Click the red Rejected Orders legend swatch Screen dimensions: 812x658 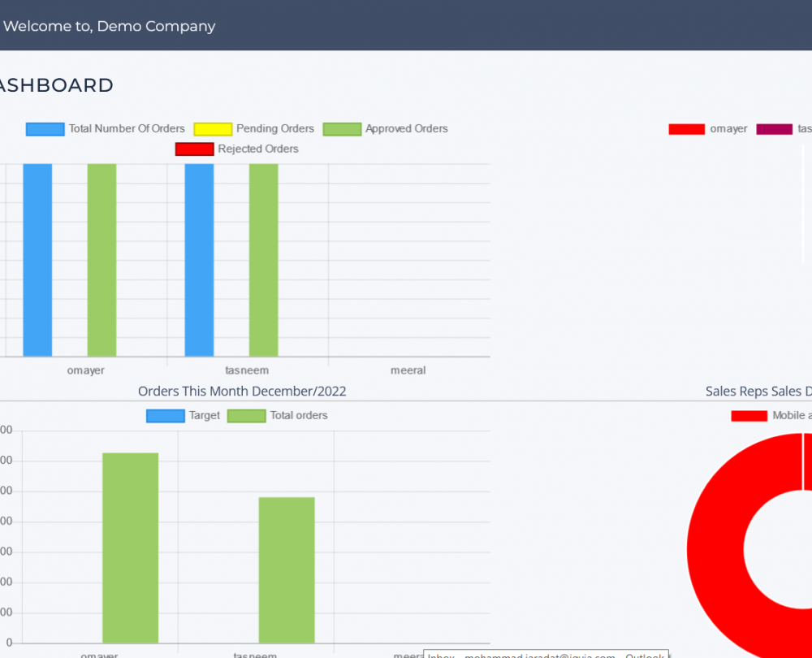(x=195, y=149)
